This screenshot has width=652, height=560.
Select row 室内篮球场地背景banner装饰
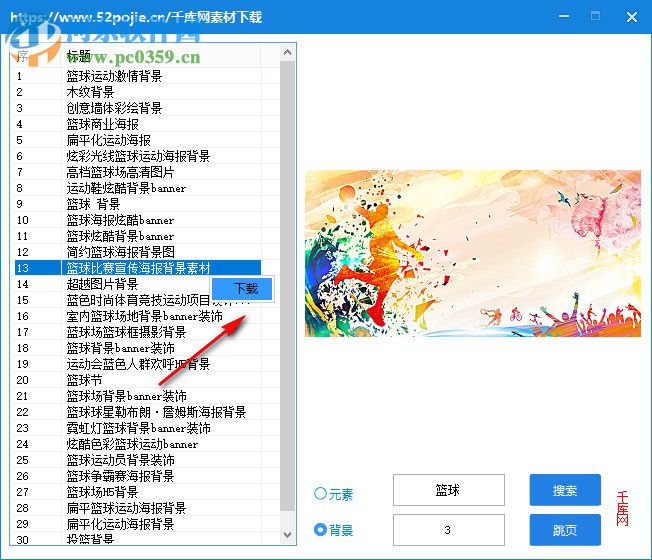pyautogui.click(x=138, y=316)
